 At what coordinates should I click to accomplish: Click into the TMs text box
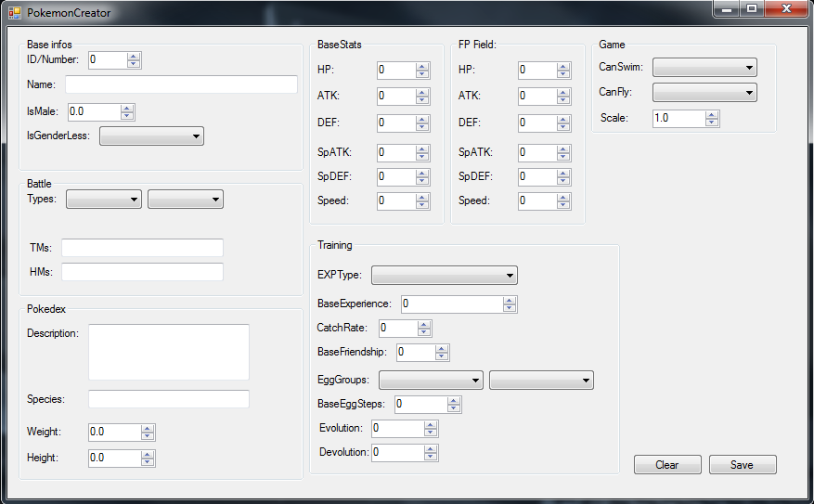[142, 248]
